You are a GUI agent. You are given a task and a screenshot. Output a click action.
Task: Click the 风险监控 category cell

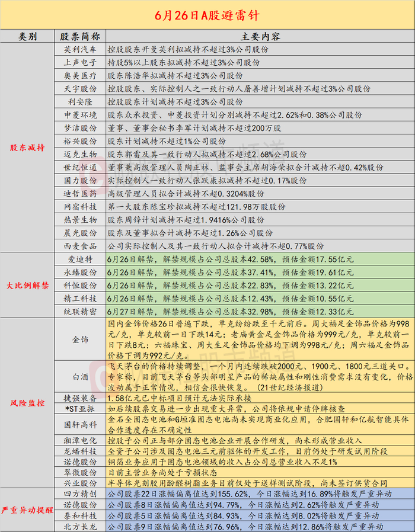[27, 403]
